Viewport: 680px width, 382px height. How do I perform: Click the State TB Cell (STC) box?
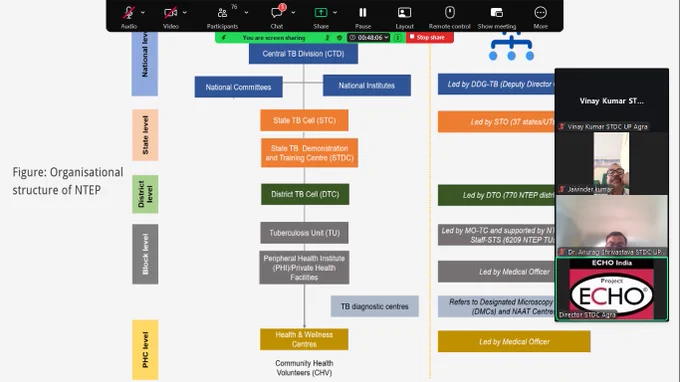(x=304, y=120)
